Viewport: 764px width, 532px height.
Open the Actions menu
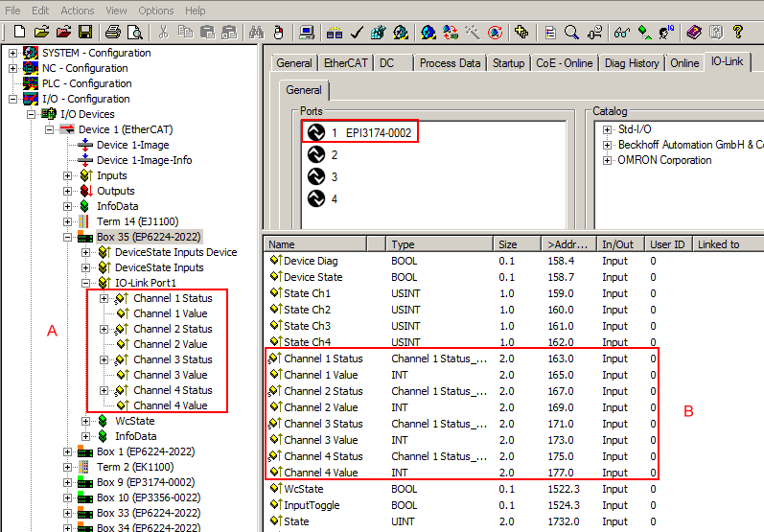77,11
